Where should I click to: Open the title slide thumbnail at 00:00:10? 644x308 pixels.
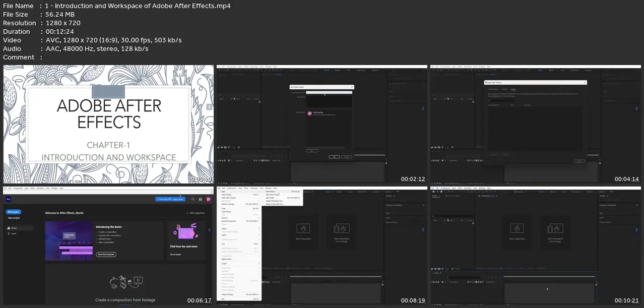[x=108, y=124]
